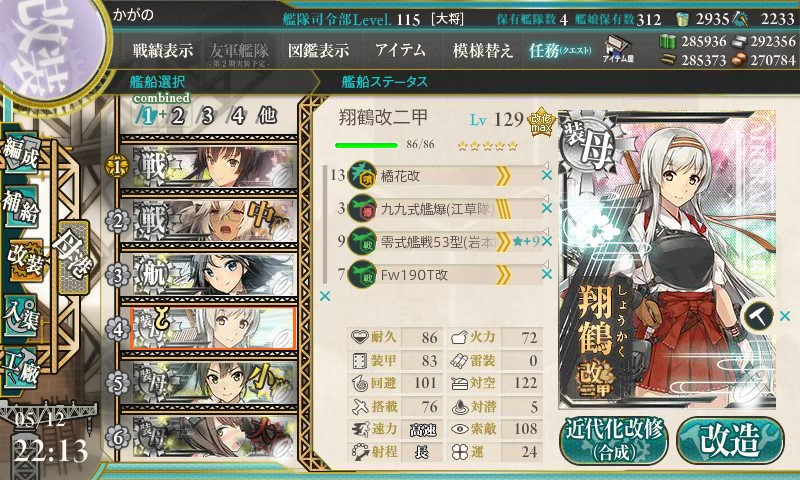Open the 入渠 docking repair sidebar icon

(21, 316)
